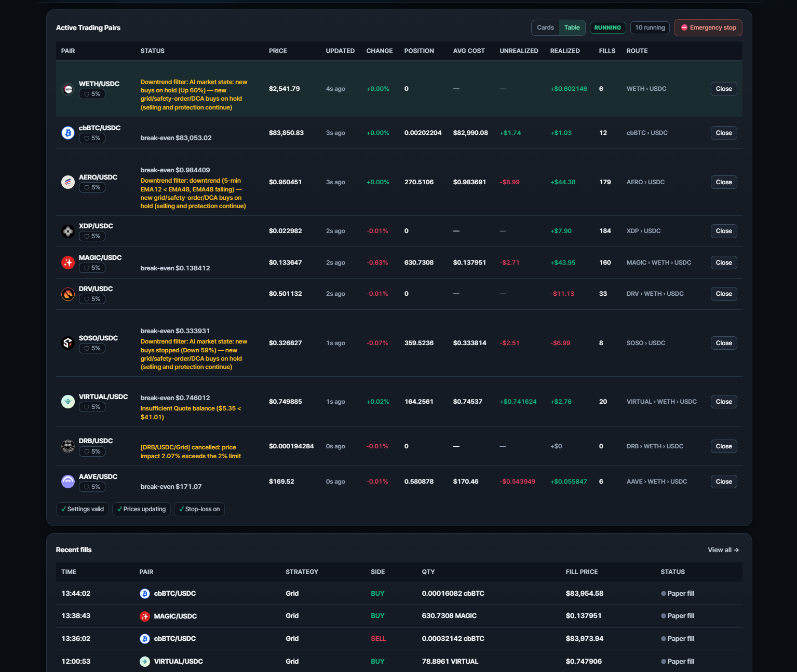Click the RUNNING status badge
Viewport: 797px width, 672px height.
(x=607, y=28)
